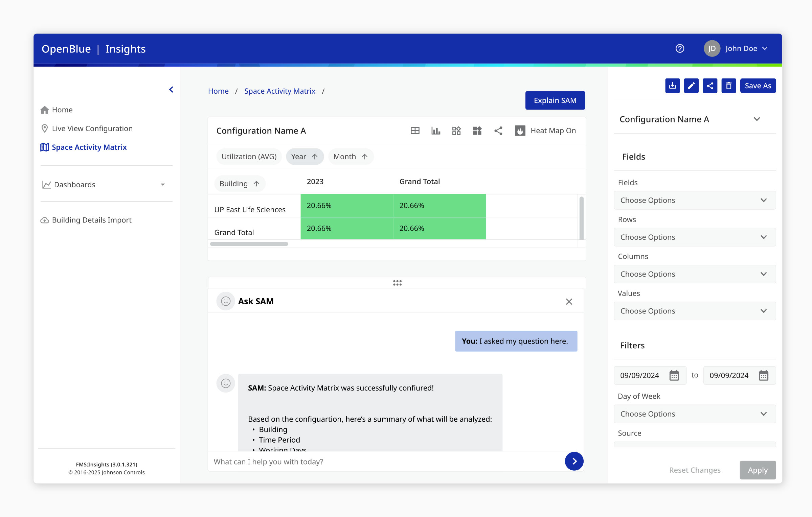This screenshot has height=517, width=812.
Task: Click the Utilization (AVG) chip
Action: (249, 157)
